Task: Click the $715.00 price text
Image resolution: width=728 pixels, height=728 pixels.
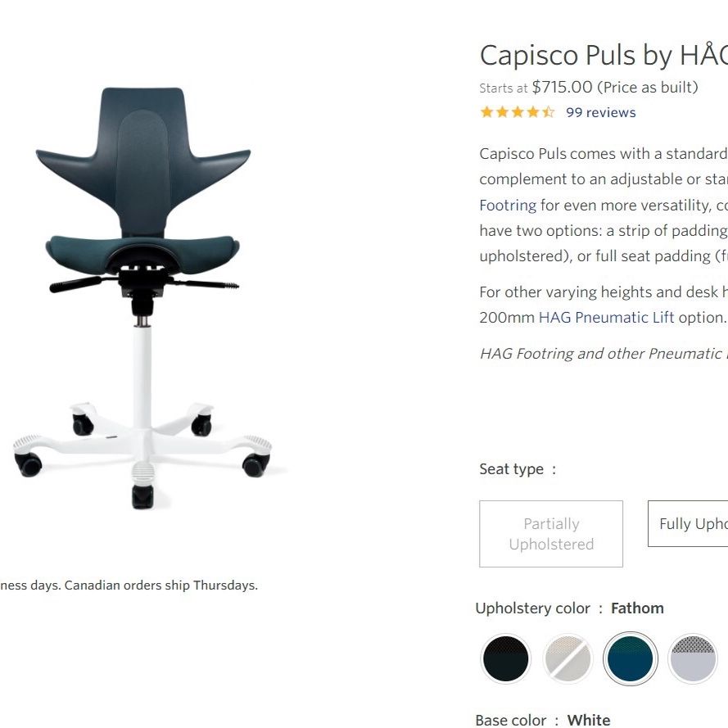Action: (x=563, y=87)
